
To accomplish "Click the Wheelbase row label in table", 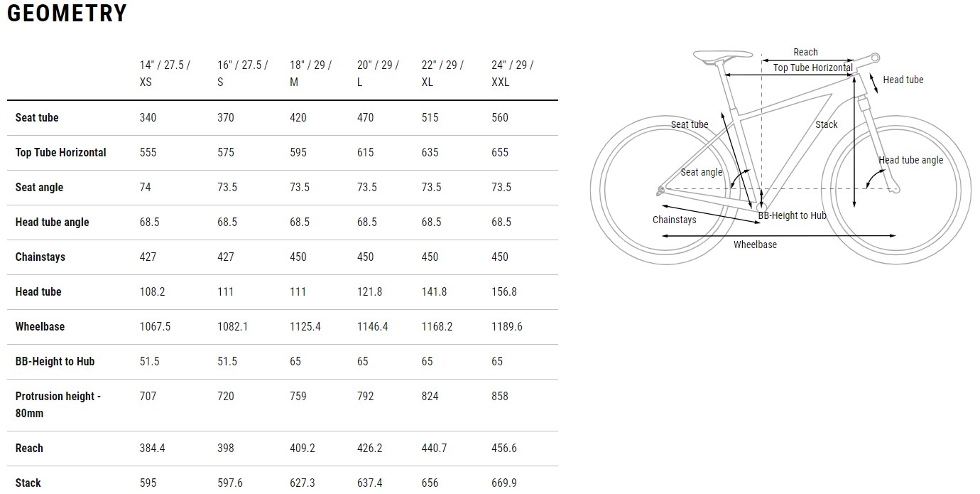I will point(40,326).
